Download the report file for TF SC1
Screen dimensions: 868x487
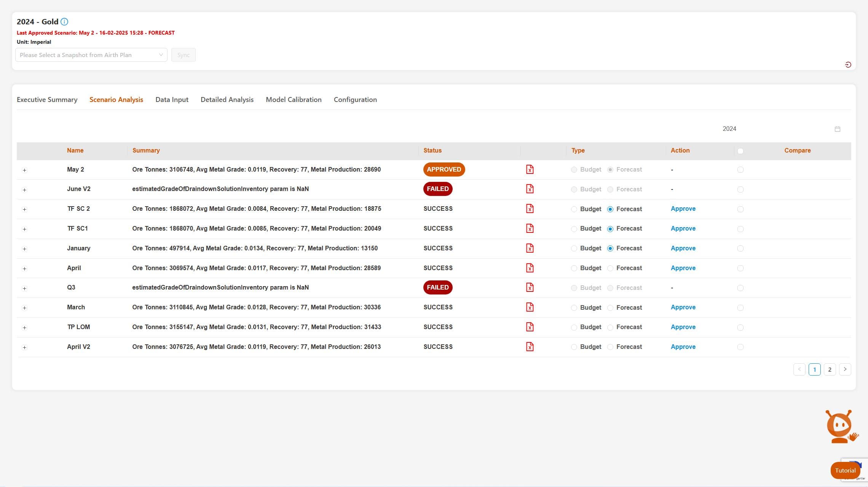pyautogui.click(x=530, y=228)
